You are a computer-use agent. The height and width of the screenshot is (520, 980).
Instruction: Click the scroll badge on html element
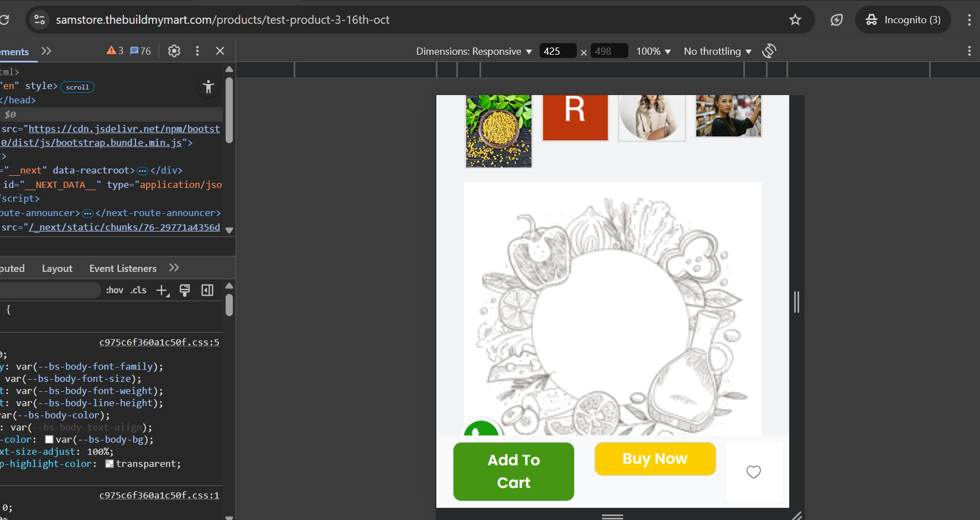(x=77, y=87)
